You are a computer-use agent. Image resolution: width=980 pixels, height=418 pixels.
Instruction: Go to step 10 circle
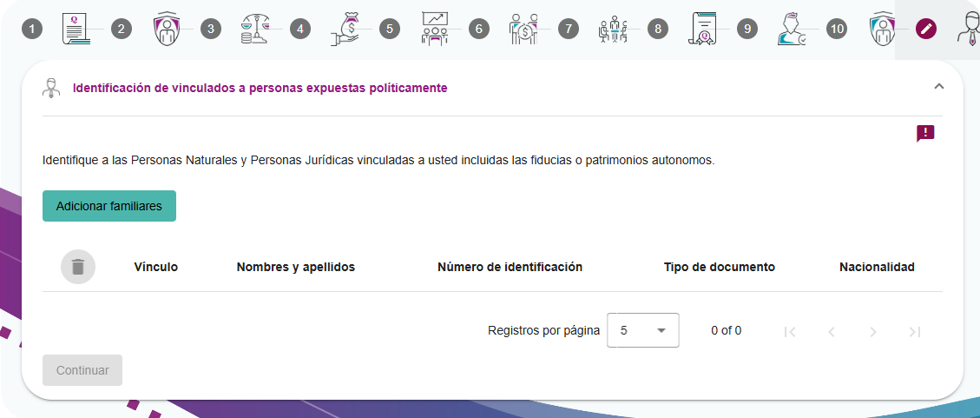point(836,29)
